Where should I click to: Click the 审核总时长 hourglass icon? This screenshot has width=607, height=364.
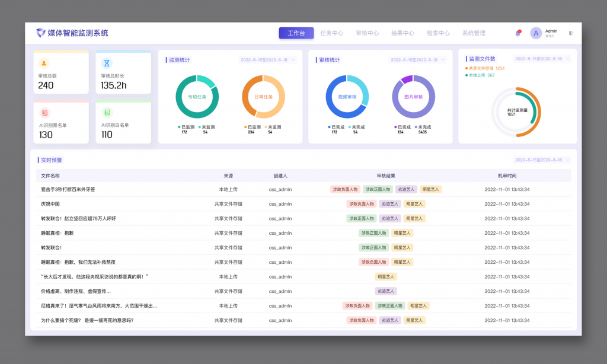[x=107, y=63]
